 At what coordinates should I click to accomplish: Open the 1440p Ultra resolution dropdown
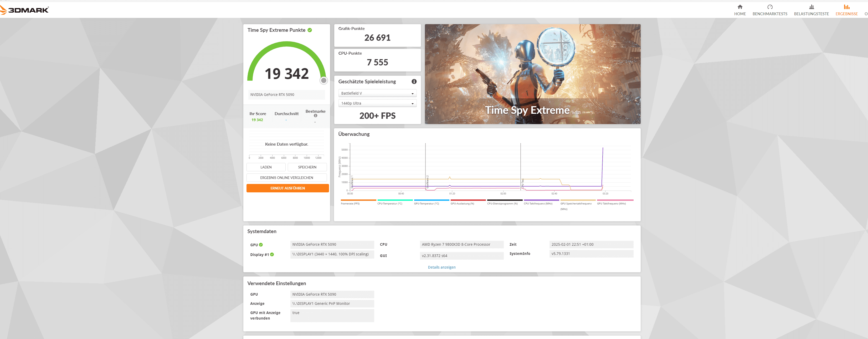[x=377, y=104]
